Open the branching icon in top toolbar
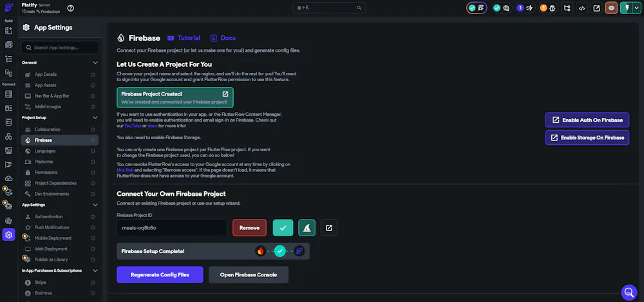The width and height of the screenshot is (644, 302). point(567,8)
